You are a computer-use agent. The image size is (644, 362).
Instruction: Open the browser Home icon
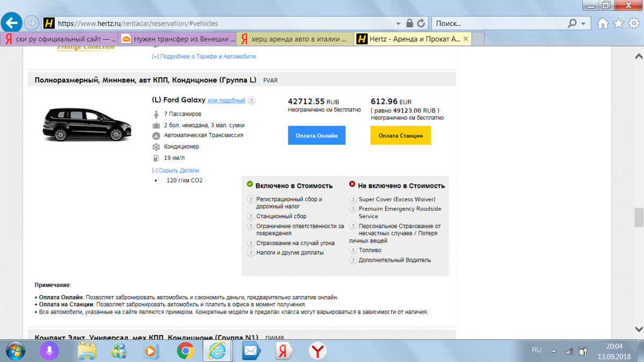[x=603, y=24]
